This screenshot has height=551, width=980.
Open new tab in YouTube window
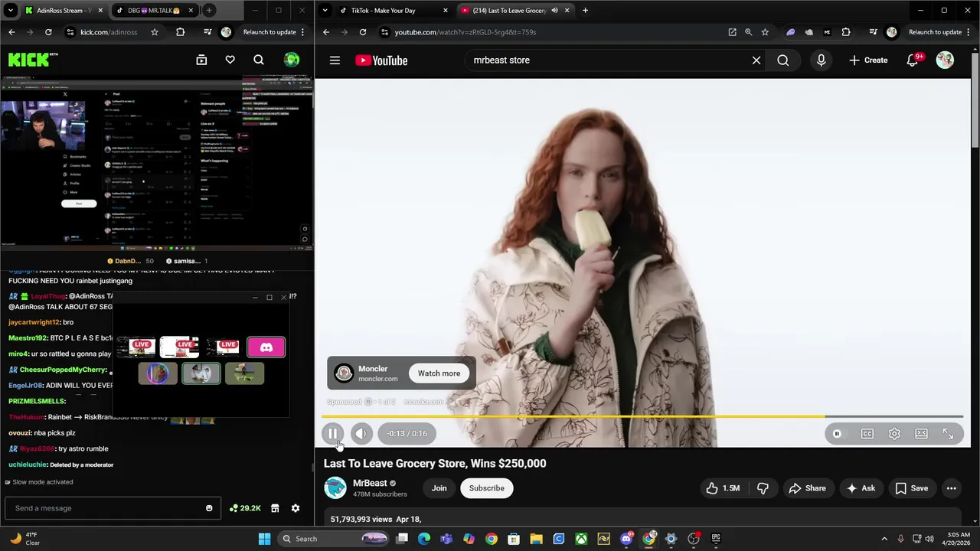click(x=585, y=11)
